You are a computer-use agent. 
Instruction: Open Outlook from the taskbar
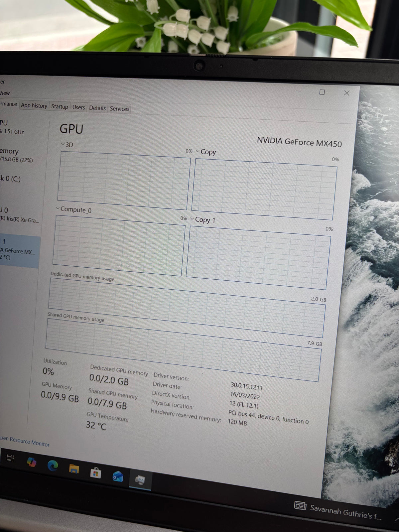pos(118,476)
